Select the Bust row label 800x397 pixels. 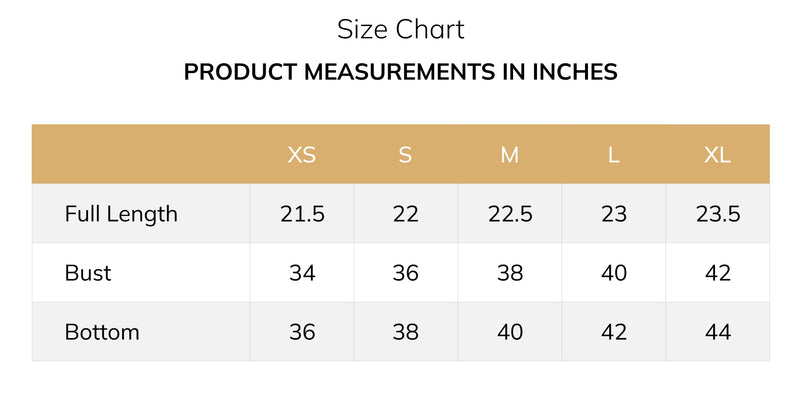pyautogui.click(x=88, y=273)
